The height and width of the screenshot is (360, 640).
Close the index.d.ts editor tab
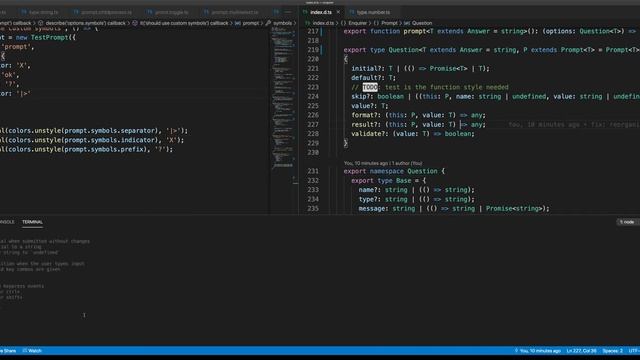[x=338, y=12]
